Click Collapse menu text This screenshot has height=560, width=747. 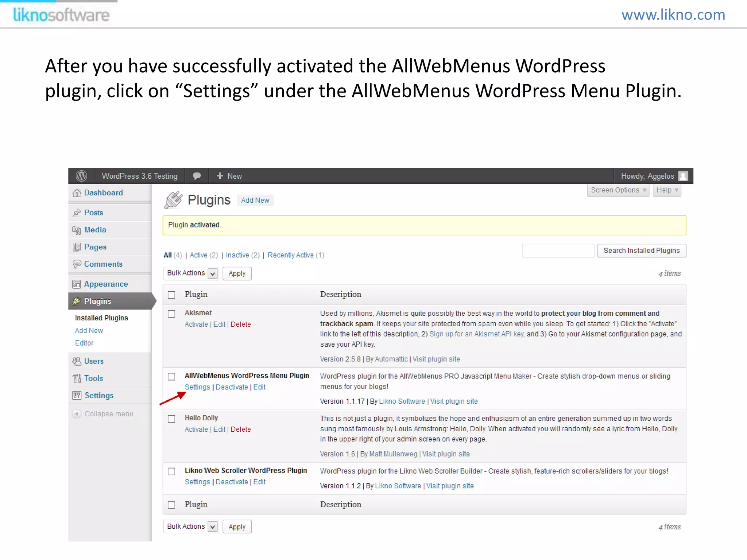coord(109,414)
